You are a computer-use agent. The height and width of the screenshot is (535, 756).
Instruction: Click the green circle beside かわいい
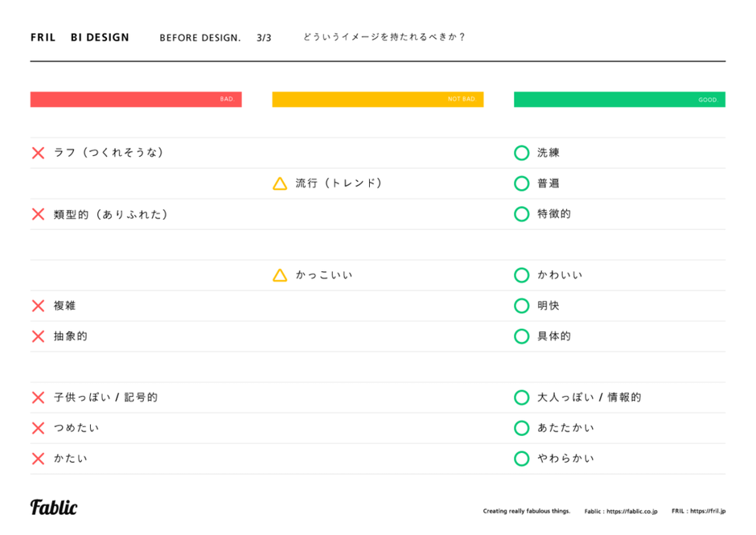coord(521,275)
